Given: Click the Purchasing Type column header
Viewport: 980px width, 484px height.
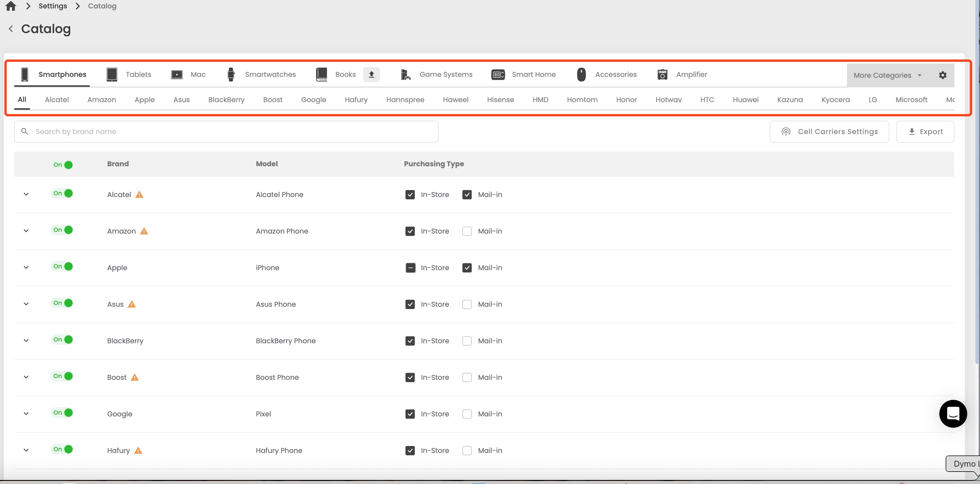Looking at the screenshot, I should click(x=434, y=164).
